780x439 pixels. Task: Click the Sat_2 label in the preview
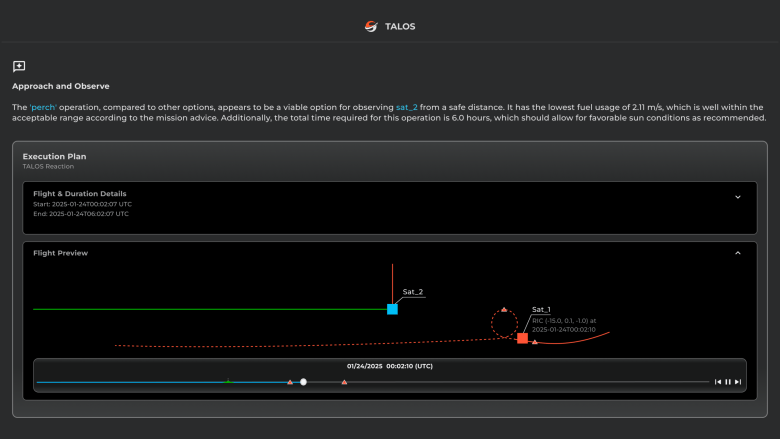(x=413, y=292)
